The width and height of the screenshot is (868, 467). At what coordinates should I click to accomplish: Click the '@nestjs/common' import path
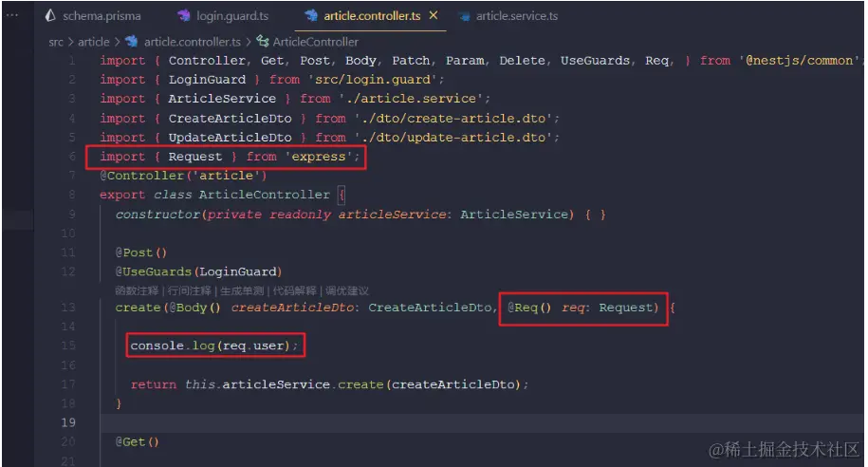799,61
